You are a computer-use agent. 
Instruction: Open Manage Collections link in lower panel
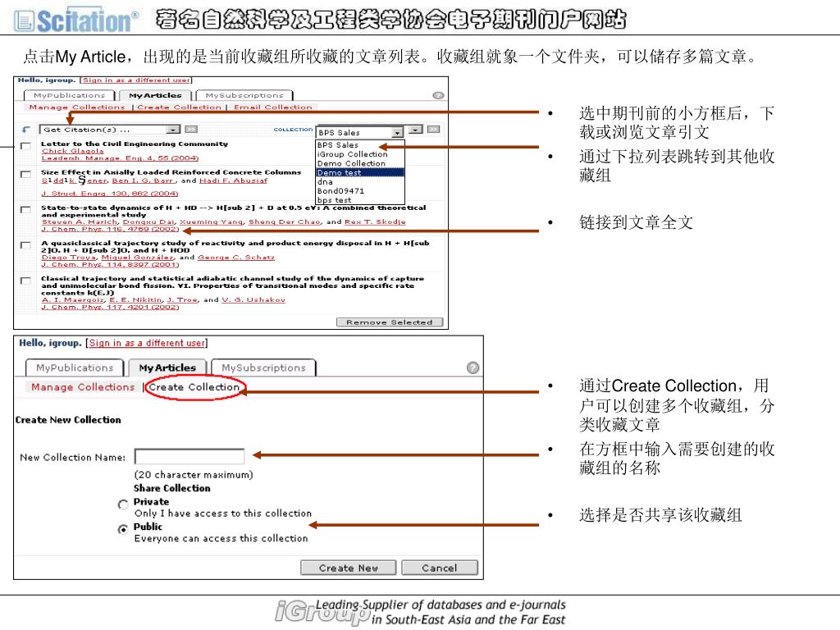coord(83,387)
